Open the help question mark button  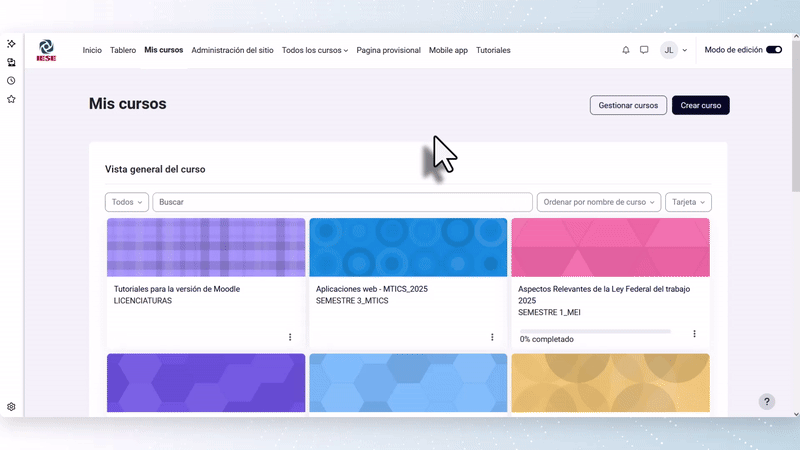[x=767, y=402]
